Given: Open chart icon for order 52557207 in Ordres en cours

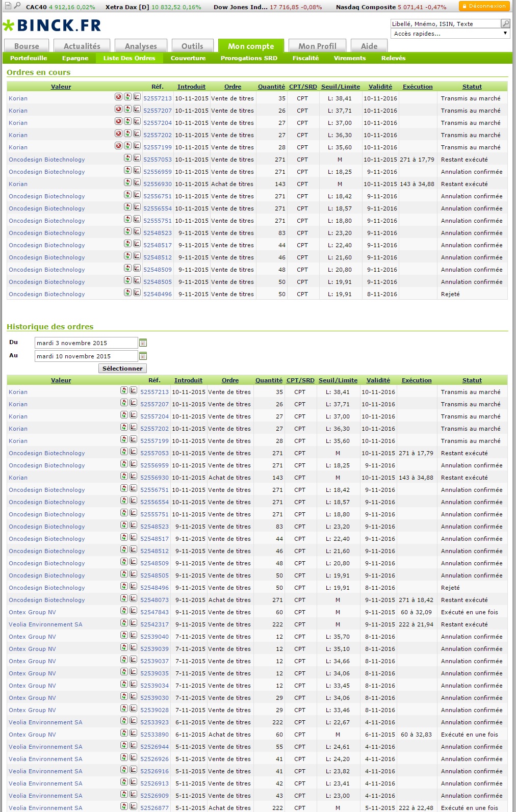Looking at the screenshot, I should tap(137, 109).
